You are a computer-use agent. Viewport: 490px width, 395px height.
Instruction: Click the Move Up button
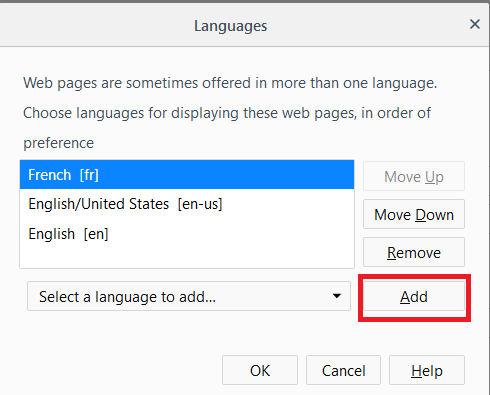point(414,176)
